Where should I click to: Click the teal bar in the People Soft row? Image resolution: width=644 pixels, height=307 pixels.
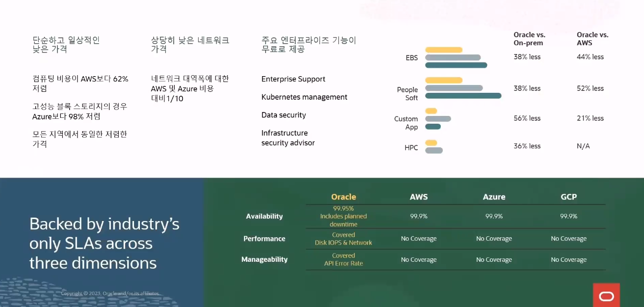463,95
